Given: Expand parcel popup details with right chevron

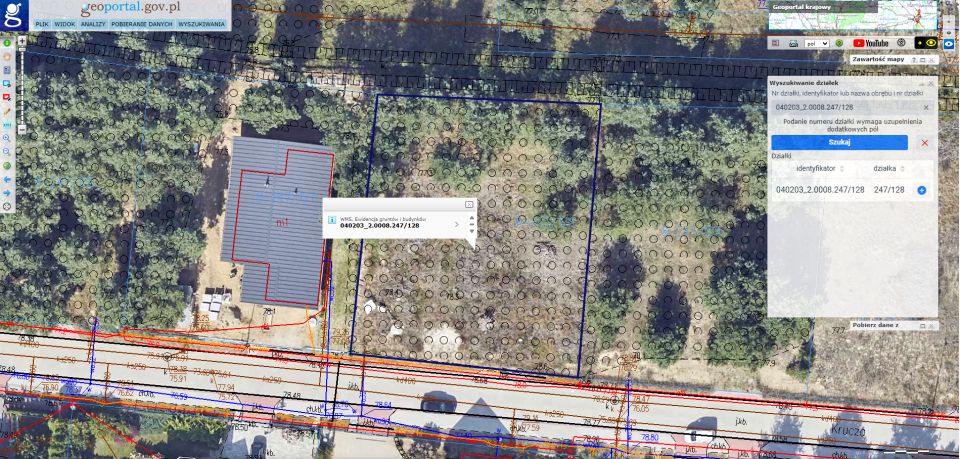Looking at the screenshot, I should (x=456, y=224).
